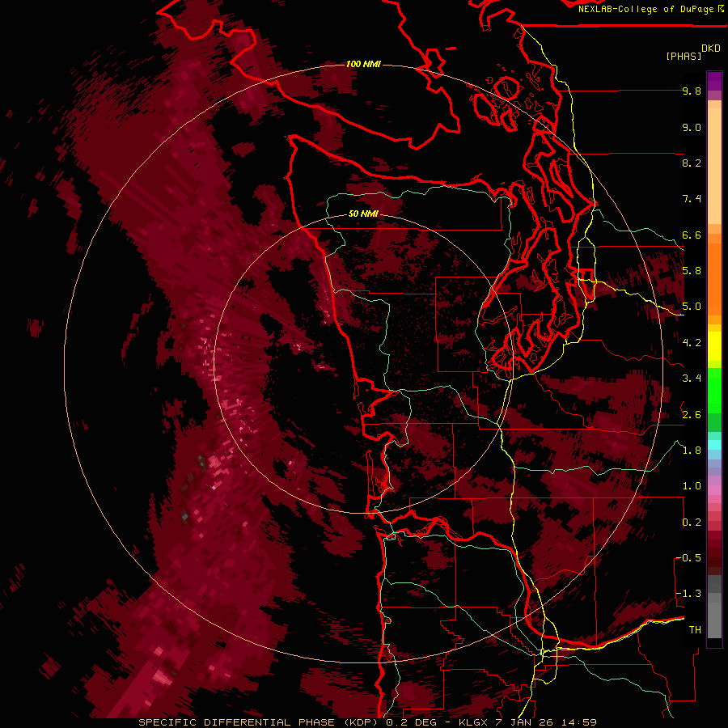Click the purple swatch at the top of the color bar
728x728 pixels.
coord(714,82)
